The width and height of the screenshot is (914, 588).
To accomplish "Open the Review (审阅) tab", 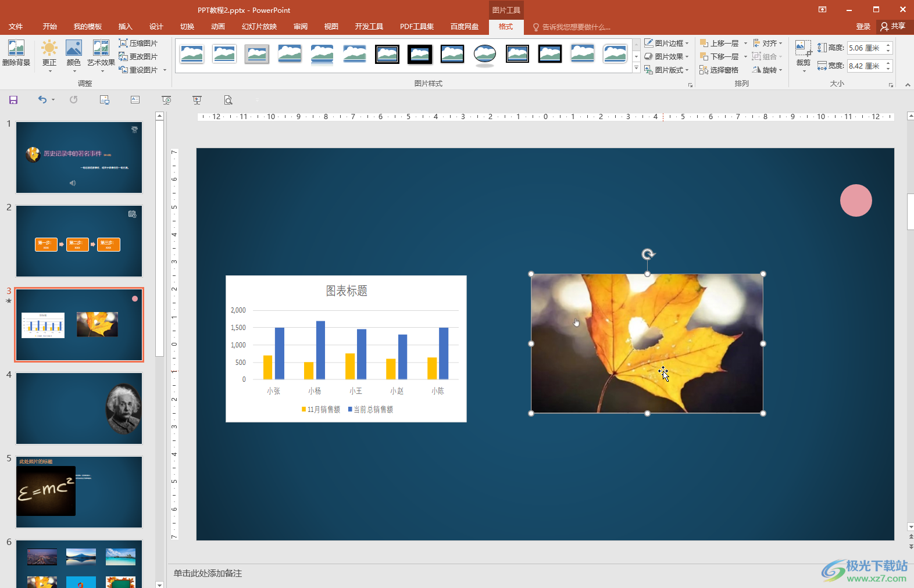I will (x=301, y=27).
